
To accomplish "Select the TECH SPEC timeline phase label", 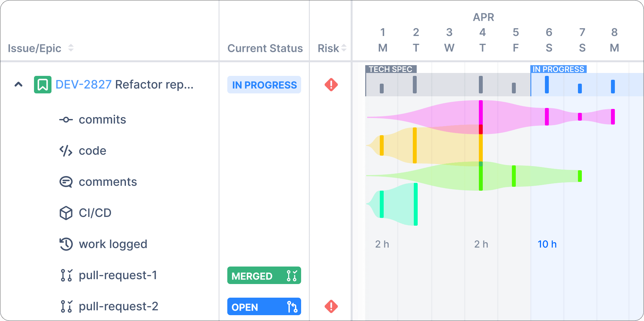I will tap(391, 69).
